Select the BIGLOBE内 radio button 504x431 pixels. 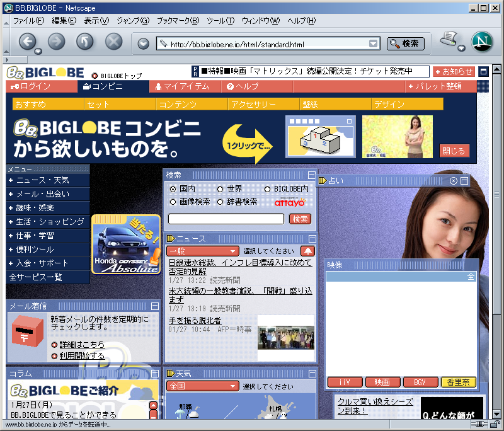[x=267, y=189]
